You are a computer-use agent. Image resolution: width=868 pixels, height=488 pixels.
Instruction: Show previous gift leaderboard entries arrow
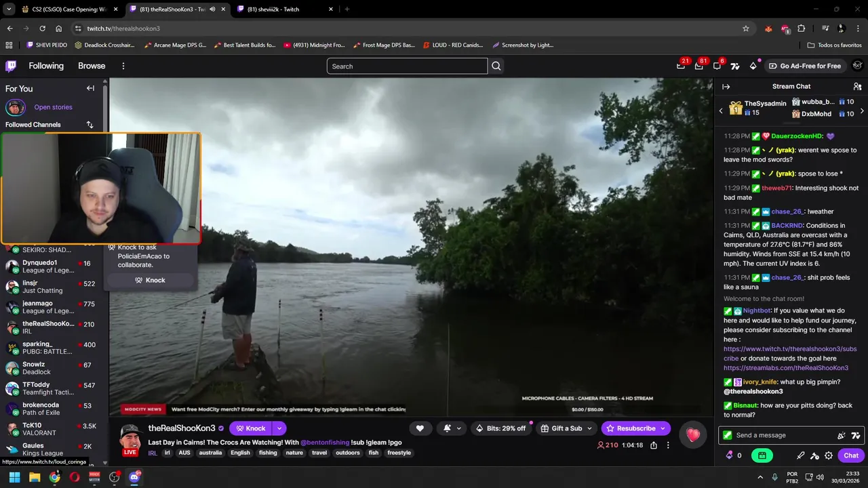[721, 110]
